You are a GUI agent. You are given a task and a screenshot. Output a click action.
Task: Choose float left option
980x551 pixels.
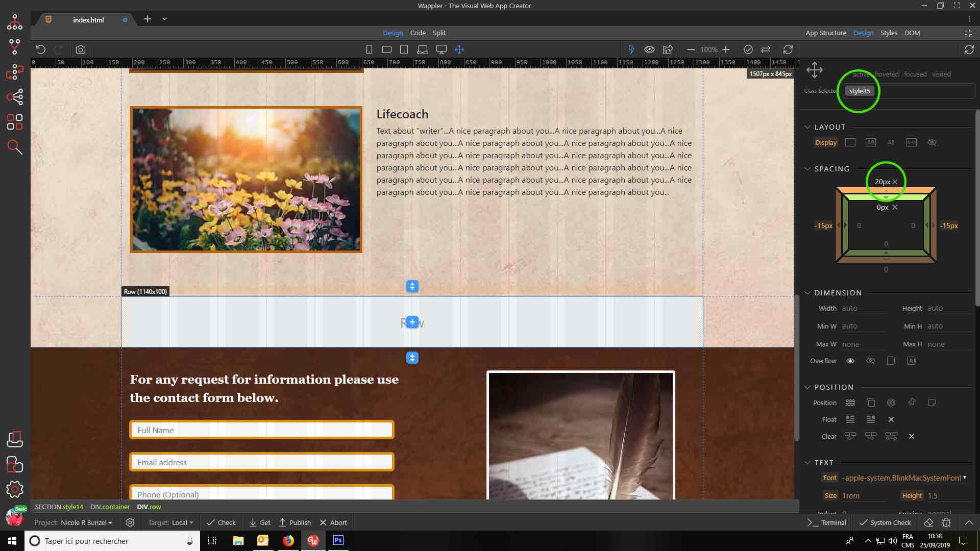850,419
